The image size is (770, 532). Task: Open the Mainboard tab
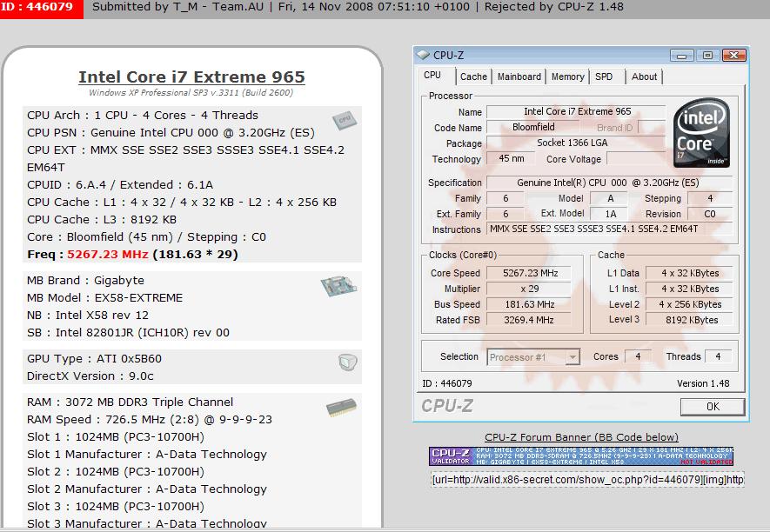point(519,76)
